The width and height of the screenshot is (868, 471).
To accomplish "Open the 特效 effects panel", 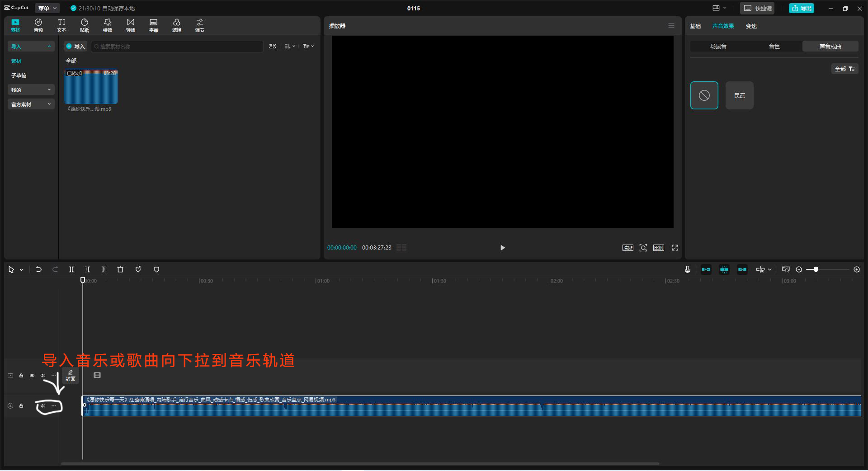I will [x=108, y=25].
